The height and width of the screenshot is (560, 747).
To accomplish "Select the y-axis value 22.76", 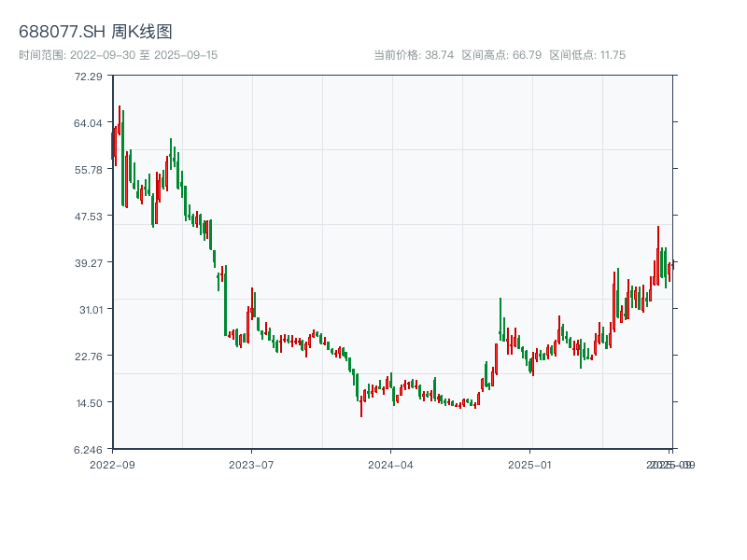I will pos(89,357).
